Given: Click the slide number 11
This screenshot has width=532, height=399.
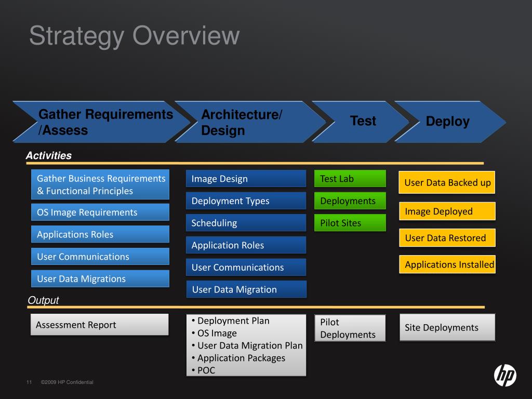Looking at the screenshot, I should pyautogui.click(x=29, y=382).
